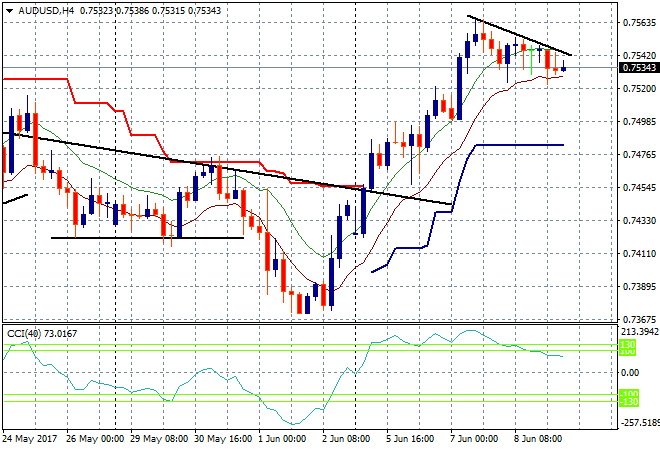Click the CCI -130 level label
The image size is (660, 450).
(629, 402)
